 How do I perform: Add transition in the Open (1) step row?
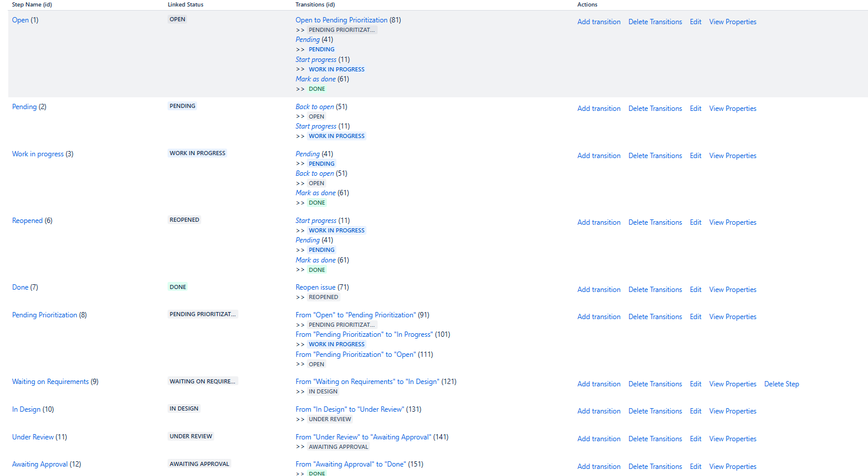point(599,22)
